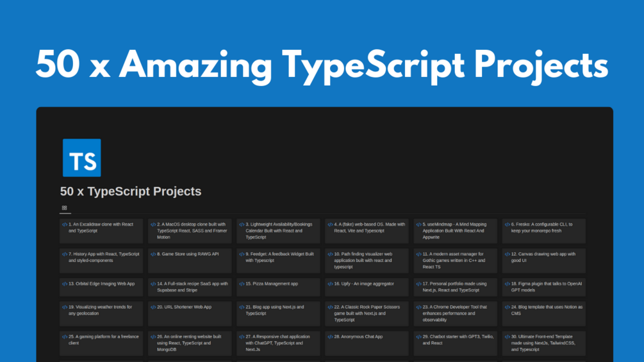Click code icon on Feedget card
Screen dimensions: 644x362
(x=242, y=254)
